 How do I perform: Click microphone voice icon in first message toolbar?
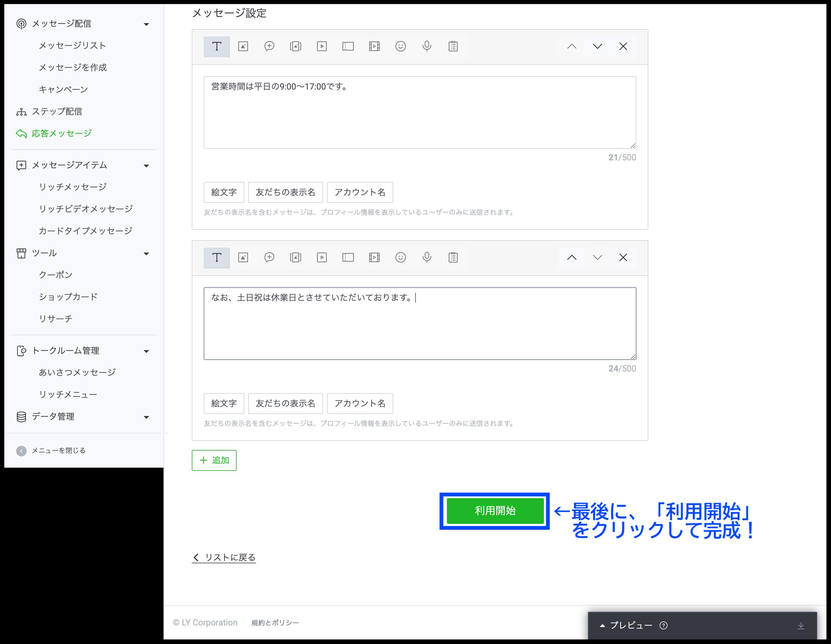[427, 47]
